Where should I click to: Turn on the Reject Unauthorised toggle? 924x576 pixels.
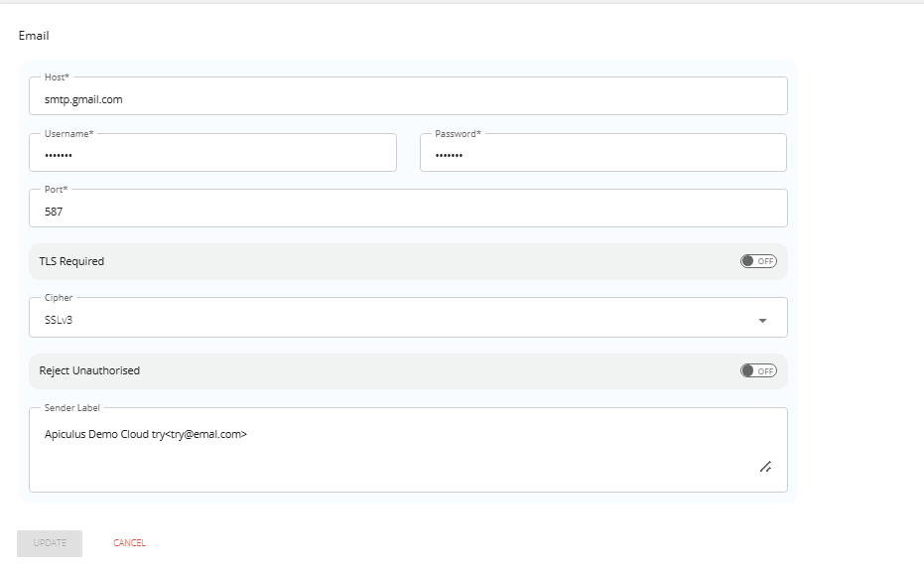757,370
